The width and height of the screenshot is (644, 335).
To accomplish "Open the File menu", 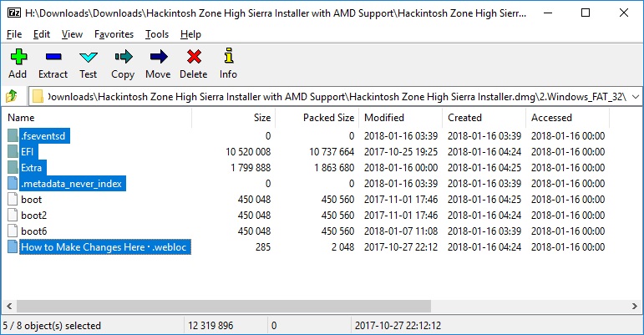I will [14, 34].
